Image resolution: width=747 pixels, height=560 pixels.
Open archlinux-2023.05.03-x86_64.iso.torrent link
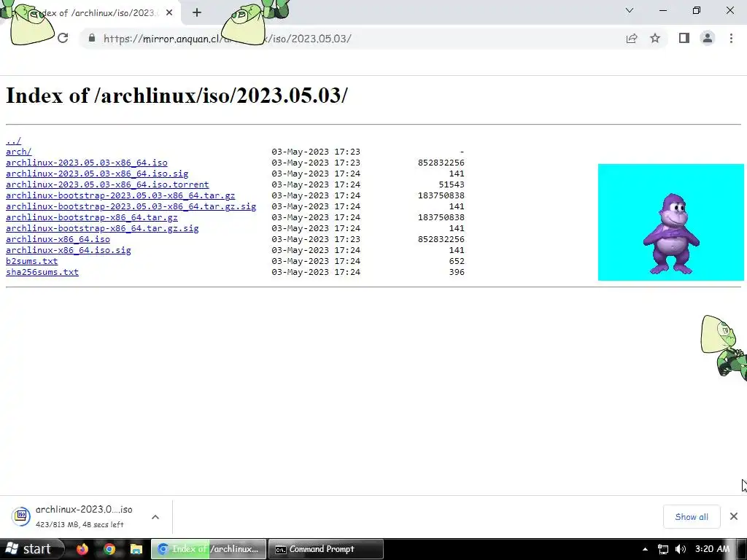107,184
